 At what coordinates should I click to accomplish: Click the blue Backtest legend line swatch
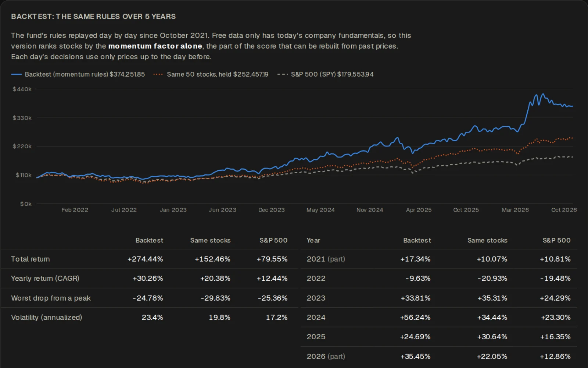click(17, 74)
